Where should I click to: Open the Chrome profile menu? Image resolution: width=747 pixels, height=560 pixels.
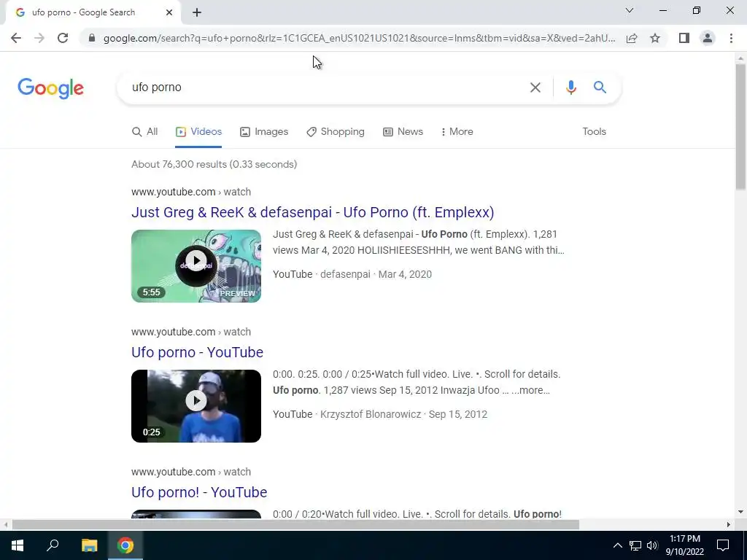tap(708, 38)
